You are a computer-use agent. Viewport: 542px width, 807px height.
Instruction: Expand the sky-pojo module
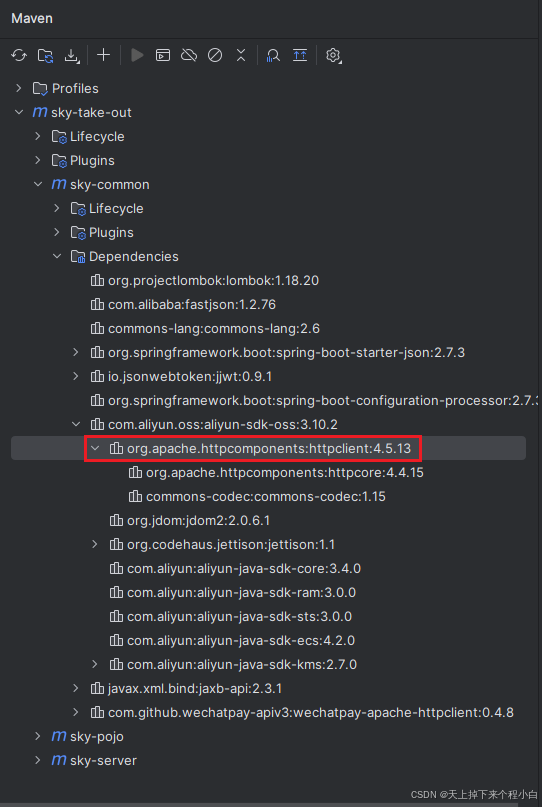pos(38,736)
